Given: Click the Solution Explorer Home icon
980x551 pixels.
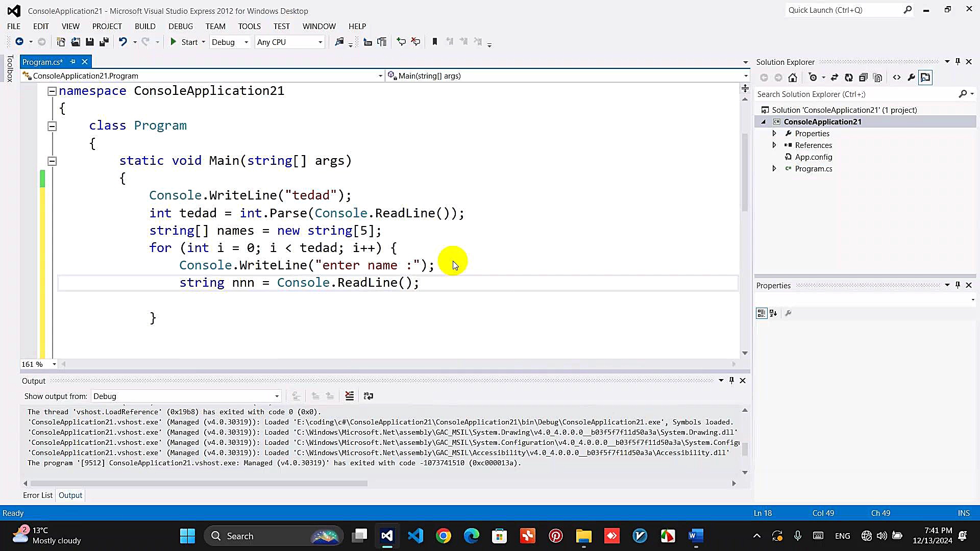Looking at the screenshot, I should coord(793,78).
